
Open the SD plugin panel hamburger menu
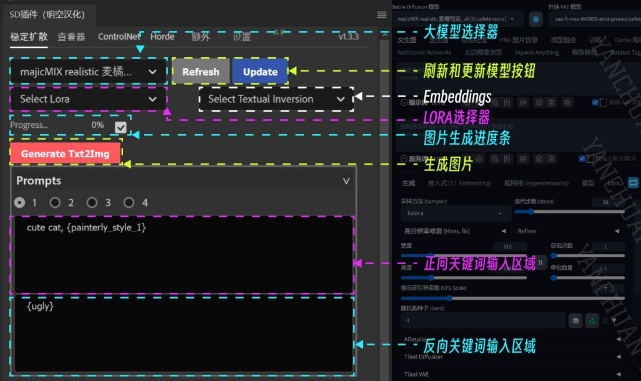[381, 15]
